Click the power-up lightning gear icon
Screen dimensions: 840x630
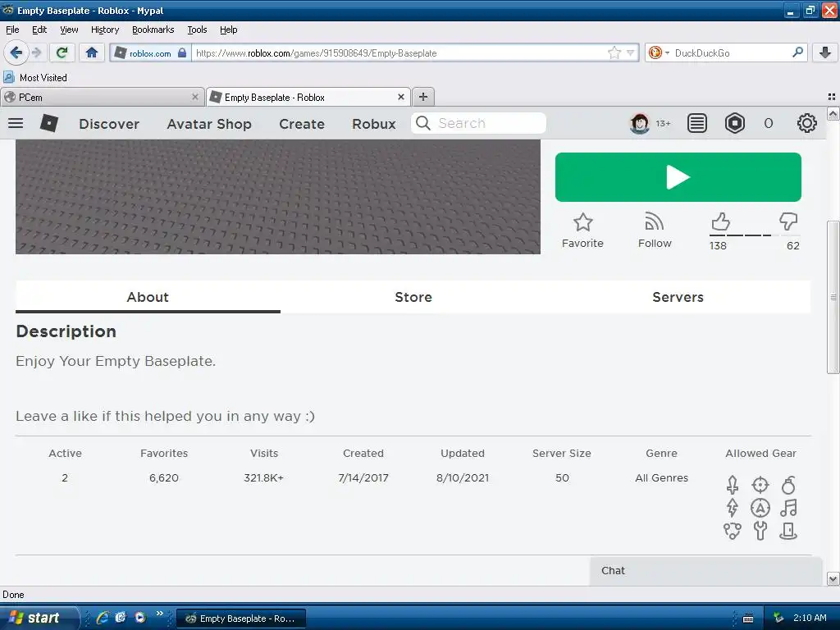click(733, 507)
